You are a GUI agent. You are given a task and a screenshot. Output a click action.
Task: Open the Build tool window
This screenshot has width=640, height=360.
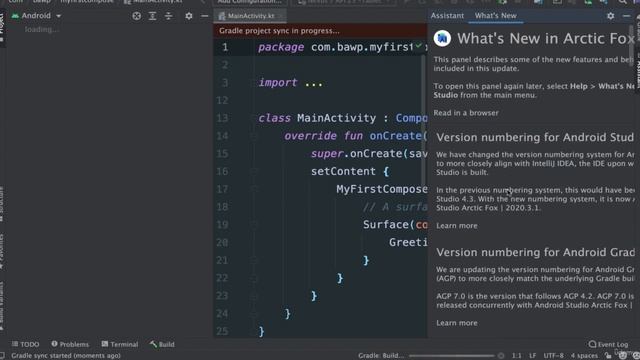[x=162, y=344]
